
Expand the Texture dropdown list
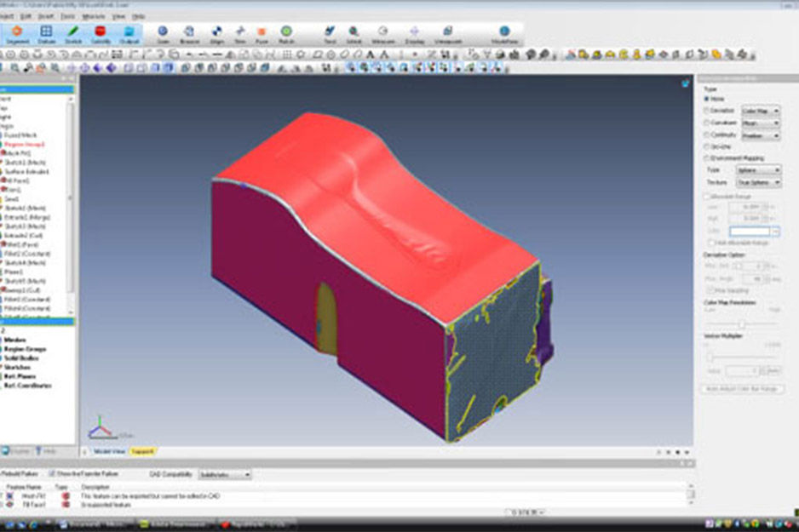[x=758, y=182]
